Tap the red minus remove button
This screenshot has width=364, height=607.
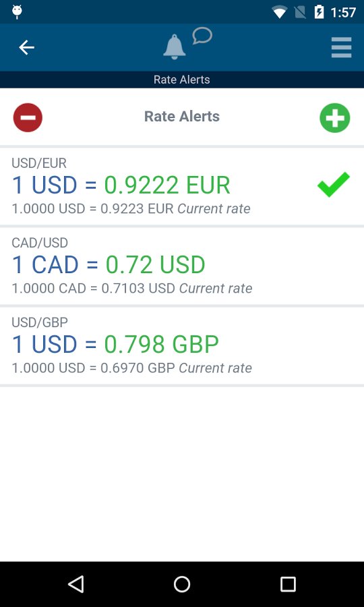[x=28, y=117]
